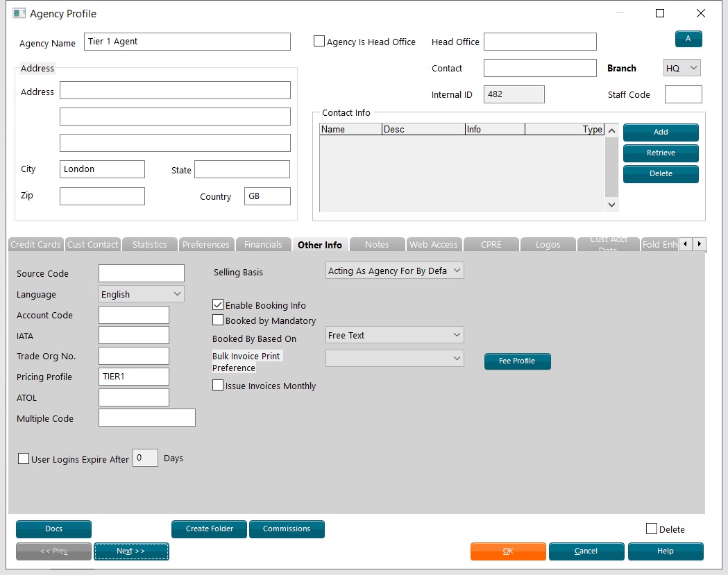Click the Name column header
The image size is (728, 575).
tap(350, 129)
